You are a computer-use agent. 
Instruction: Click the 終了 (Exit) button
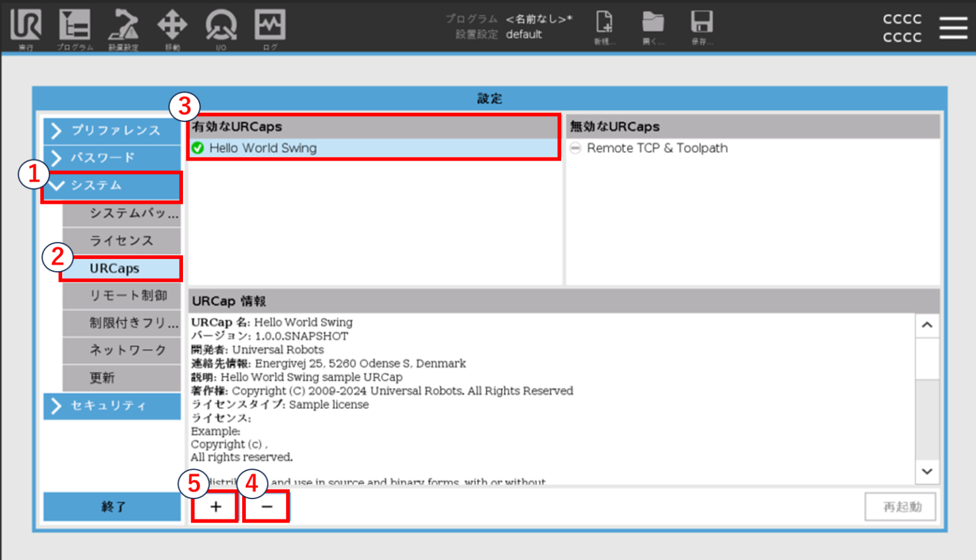(x=111, y=506)
